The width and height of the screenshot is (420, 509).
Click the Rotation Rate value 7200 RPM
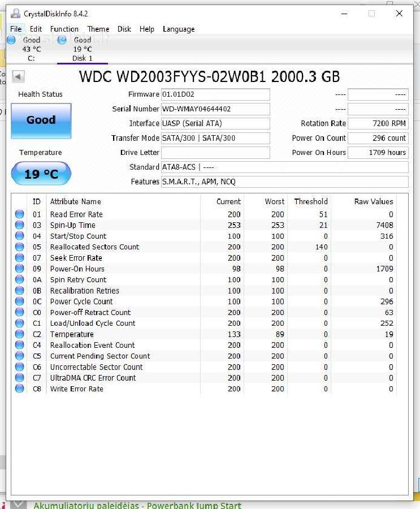(x=378, y=123)
